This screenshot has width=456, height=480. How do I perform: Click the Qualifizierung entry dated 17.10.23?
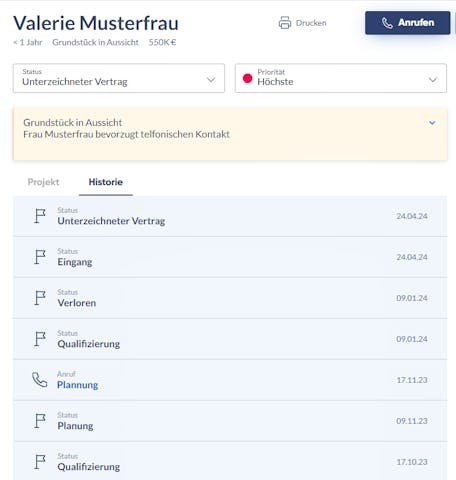click(x=89, y=467)
